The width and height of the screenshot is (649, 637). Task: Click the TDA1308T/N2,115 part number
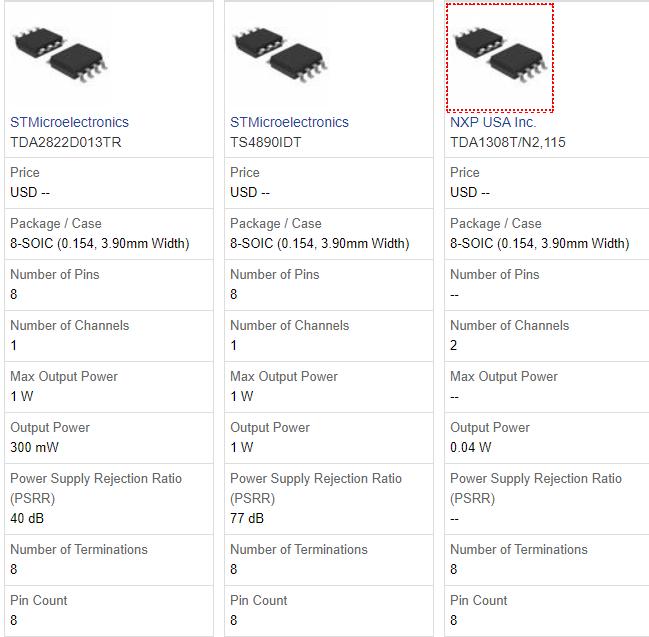507,142
